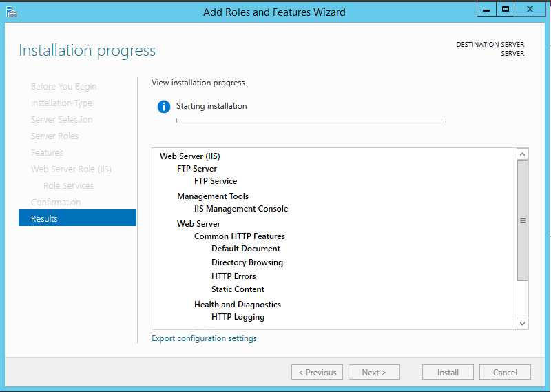Click the Installation progress heading
551x392 pixels.
tap(87, 50)
